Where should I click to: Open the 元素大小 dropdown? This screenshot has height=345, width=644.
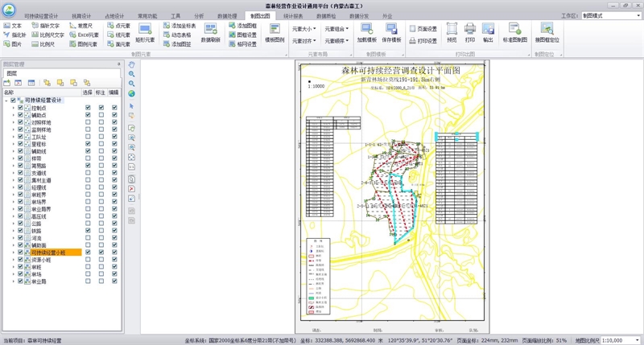[304, 28]
